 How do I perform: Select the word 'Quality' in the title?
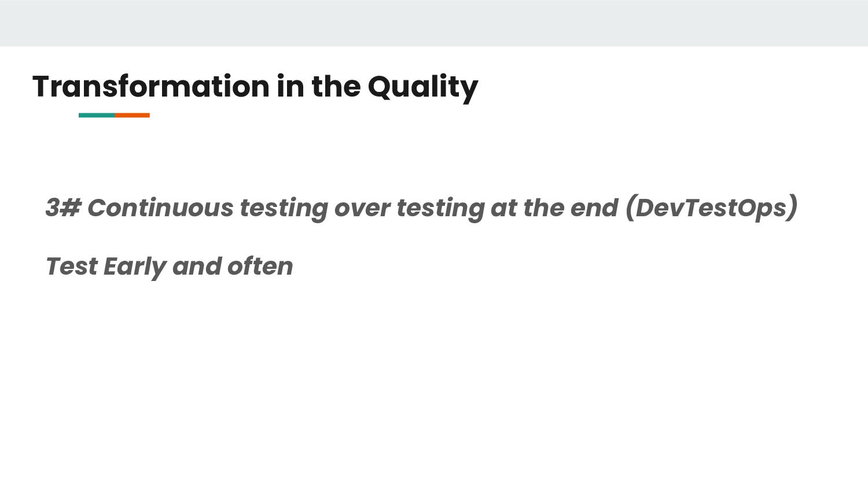coord(423,87)
